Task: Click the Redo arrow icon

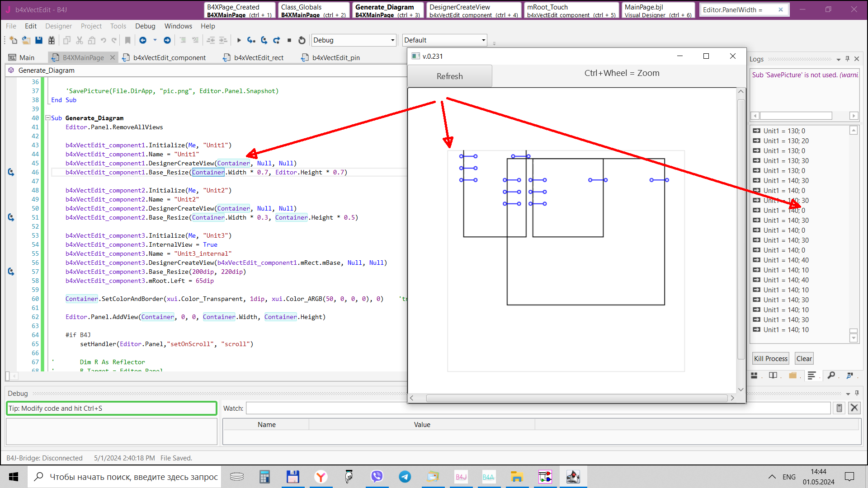Action: point(114,40)
